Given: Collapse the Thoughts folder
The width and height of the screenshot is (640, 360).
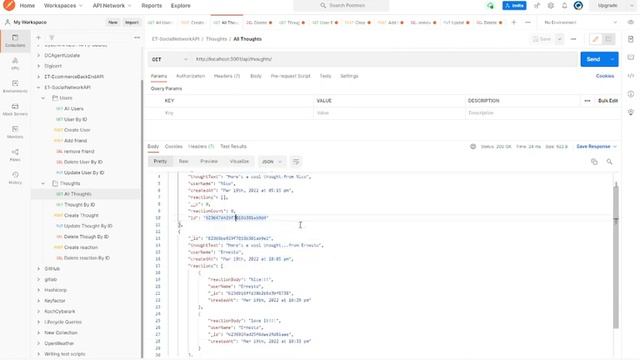Looking at the screenshot, I should (44, 183).
